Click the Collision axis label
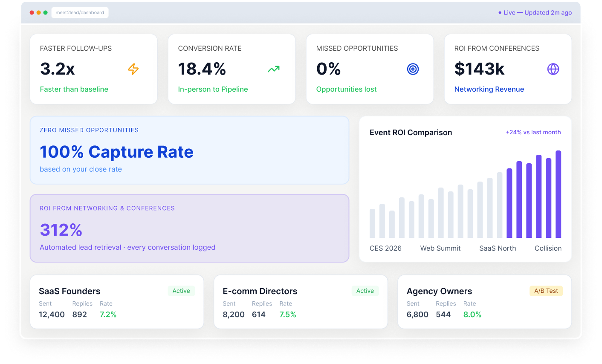602x364 pixels. click(548, 248)
